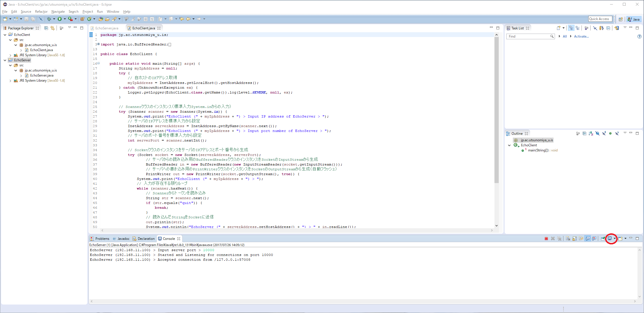Click the New Java Class icon
The image size is (644, 313).
point(89,19)
